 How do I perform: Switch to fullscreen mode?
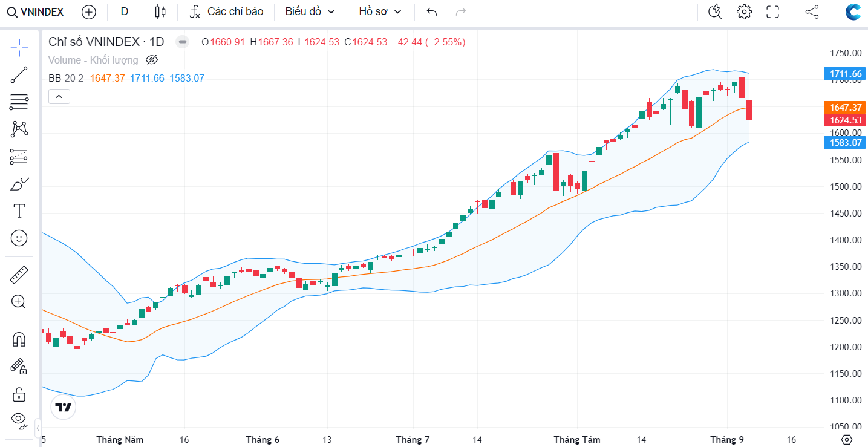[x=772, y=11]
